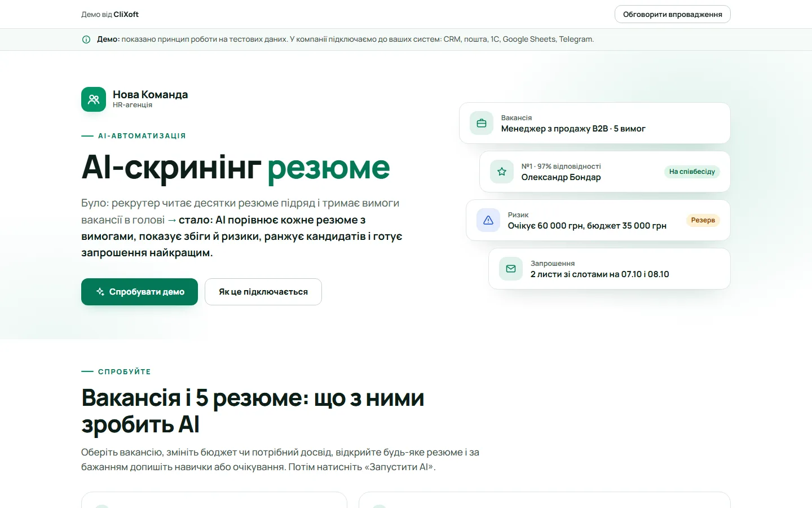The width and height of the screenshot is (812, 508).
Task: Click the Вакансія card label
Action: pos(517,118)
